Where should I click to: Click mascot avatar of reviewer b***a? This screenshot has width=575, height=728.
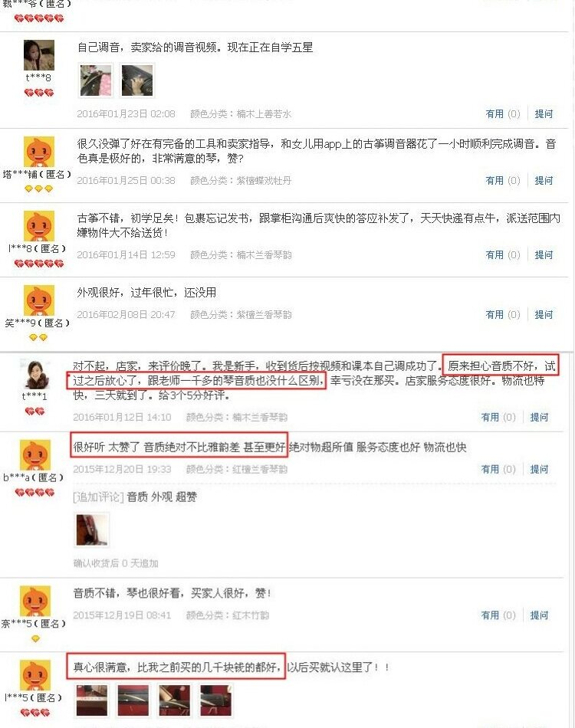pos(34,455)
